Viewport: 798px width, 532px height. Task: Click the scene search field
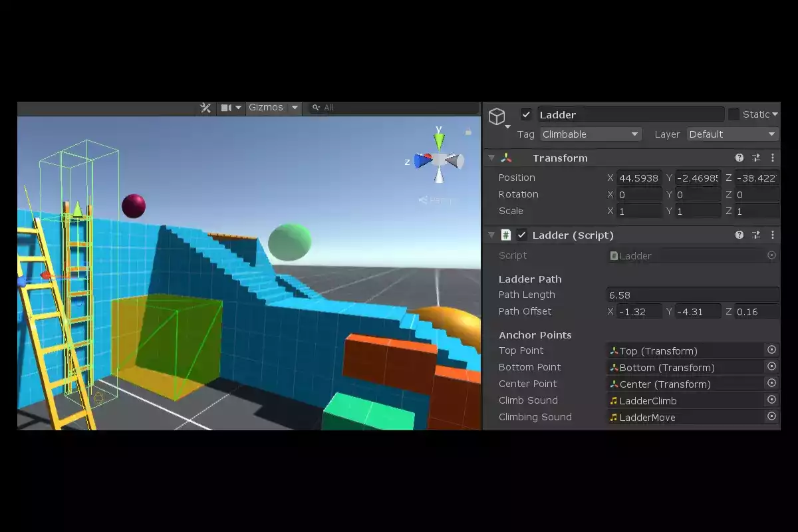[x=394, y=108]
